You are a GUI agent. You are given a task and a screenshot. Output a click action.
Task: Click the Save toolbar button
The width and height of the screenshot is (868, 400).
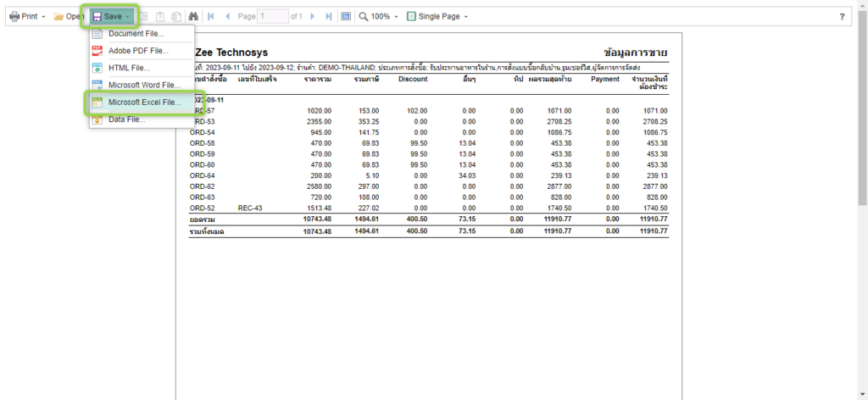pyautogui.click(x=113, y=17)
